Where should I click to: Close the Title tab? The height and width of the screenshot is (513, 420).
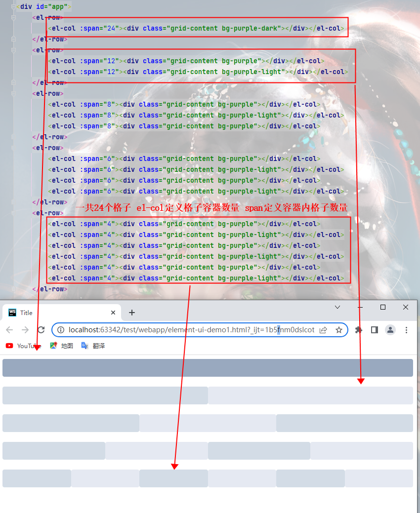pyautogui.click(x=113, y=313)
